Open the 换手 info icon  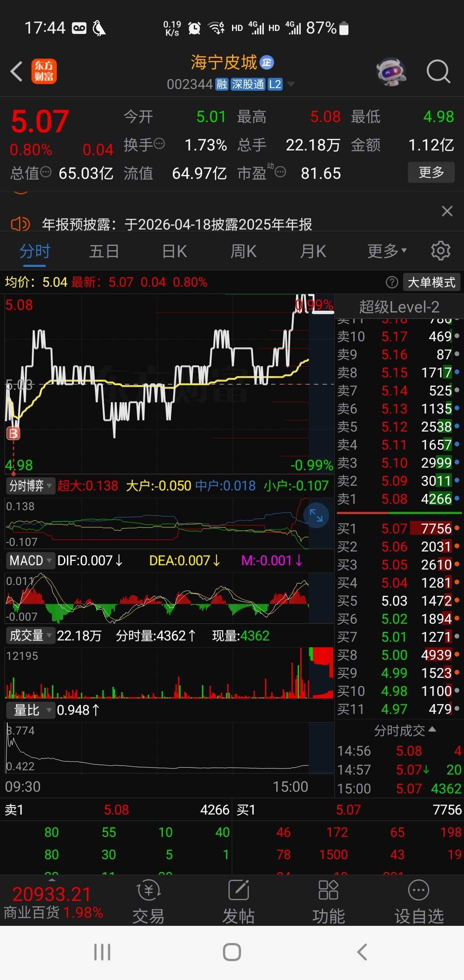159,144
